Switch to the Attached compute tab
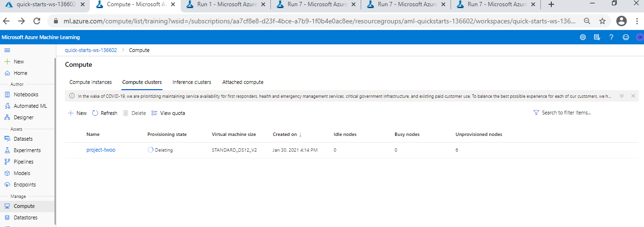The image size is (644, 227). [x=243, y=82]
